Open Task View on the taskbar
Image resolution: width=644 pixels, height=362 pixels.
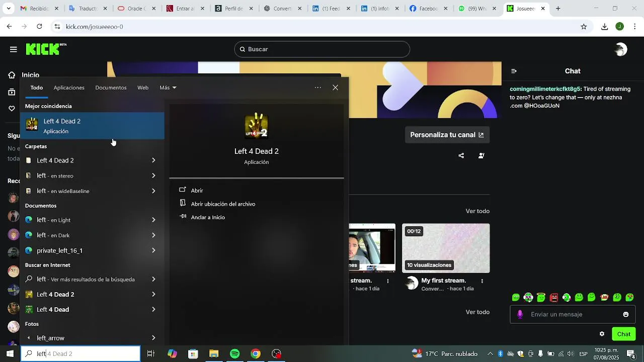150,354
